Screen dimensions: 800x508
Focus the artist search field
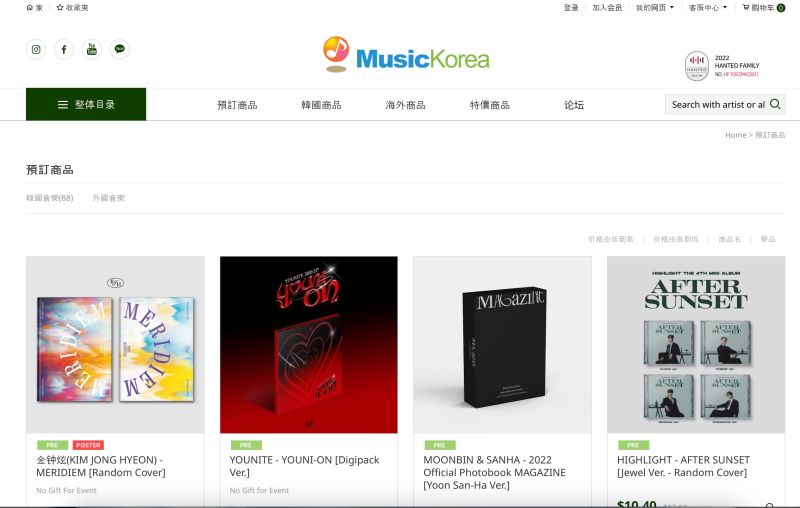[x=718, y=104]
